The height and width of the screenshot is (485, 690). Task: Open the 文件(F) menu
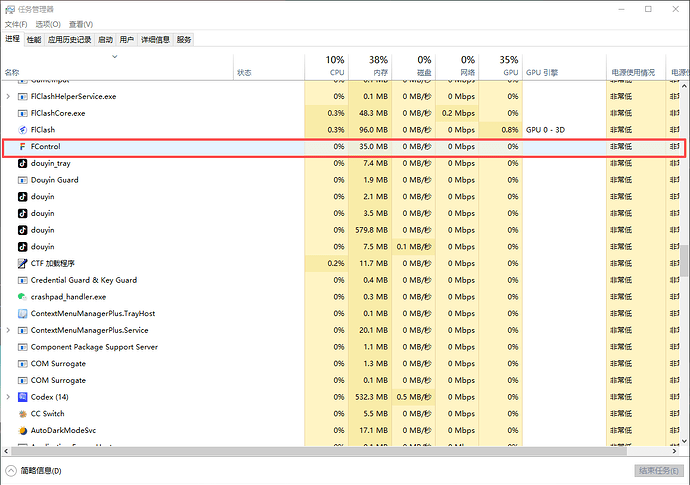pyautogui.click(x=16, y=24)
